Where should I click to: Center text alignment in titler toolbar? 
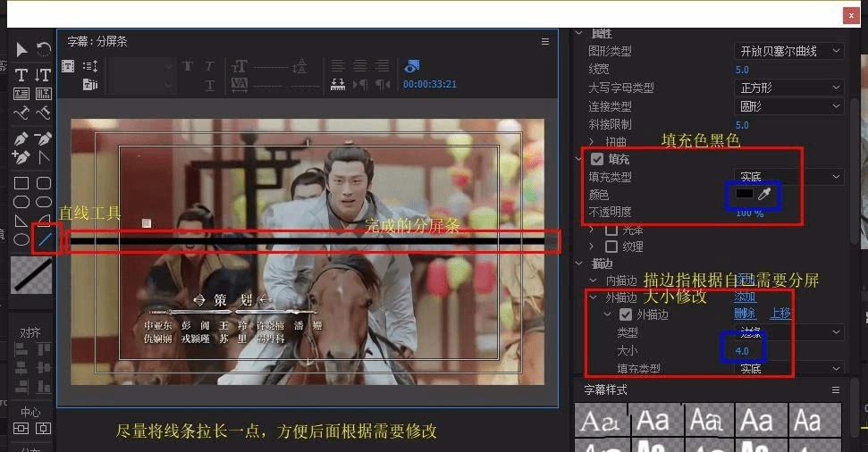(x=360, y=66)
